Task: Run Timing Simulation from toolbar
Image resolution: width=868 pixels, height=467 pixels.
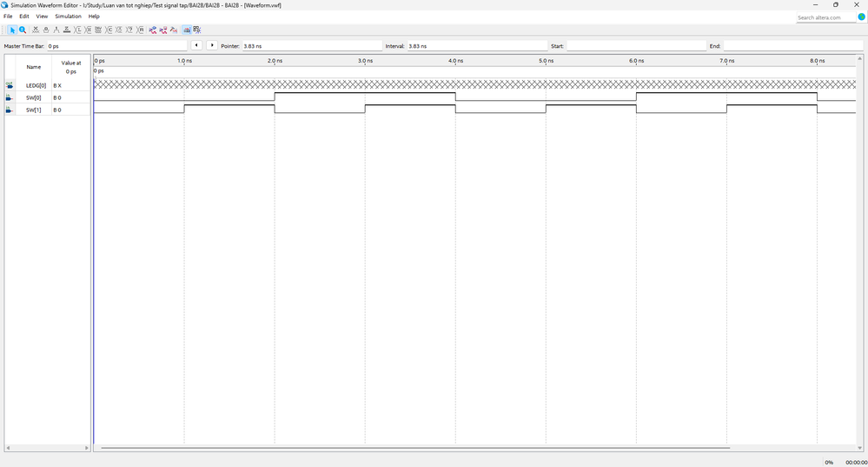Action: [163, 30]
